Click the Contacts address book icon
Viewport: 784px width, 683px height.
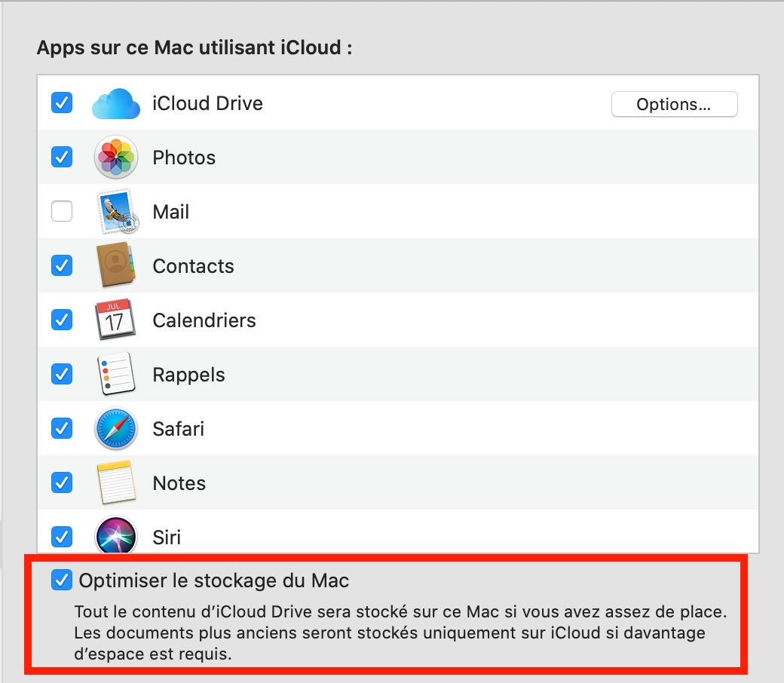(x=116, y=265)
